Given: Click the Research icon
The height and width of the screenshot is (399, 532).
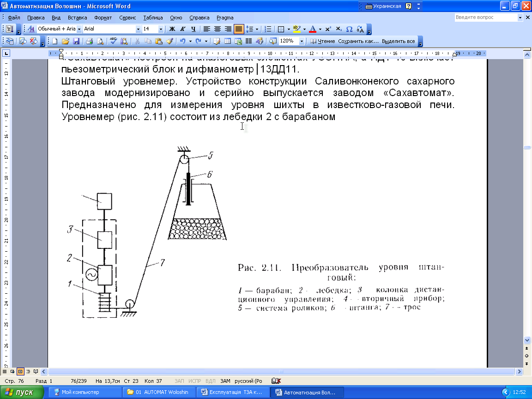Looking at the screenshot, I should coord(124,42).
